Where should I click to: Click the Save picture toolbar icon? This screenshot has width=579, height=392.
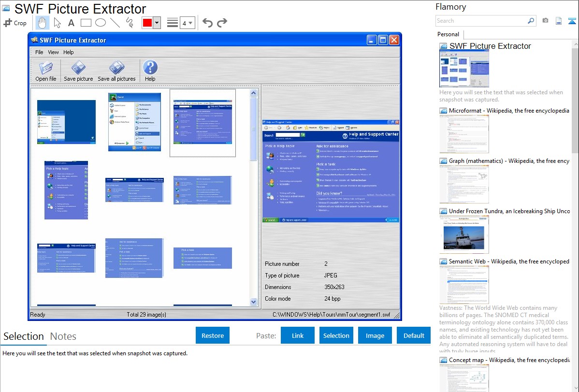[78, 71]
